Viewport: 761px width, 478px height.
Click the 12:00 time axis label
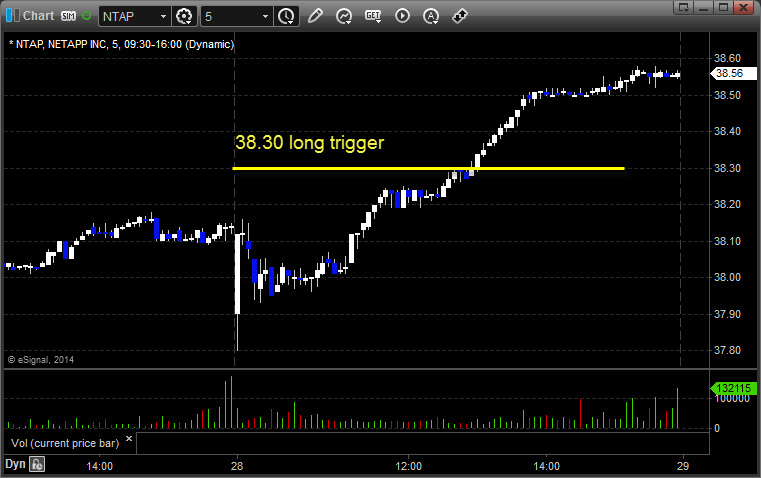click(409, 466)
